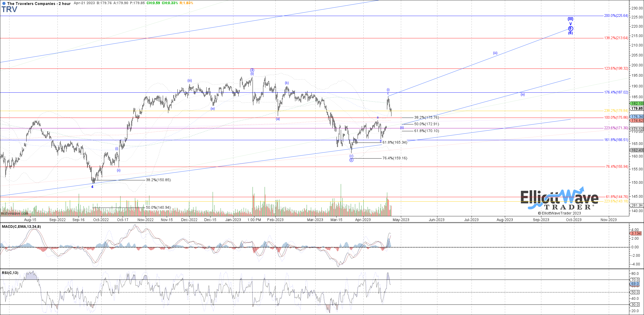Screen dimensions: 644x315
Task: Click the 162.43 price tag on the axis
Action: (x=636, y=150)
